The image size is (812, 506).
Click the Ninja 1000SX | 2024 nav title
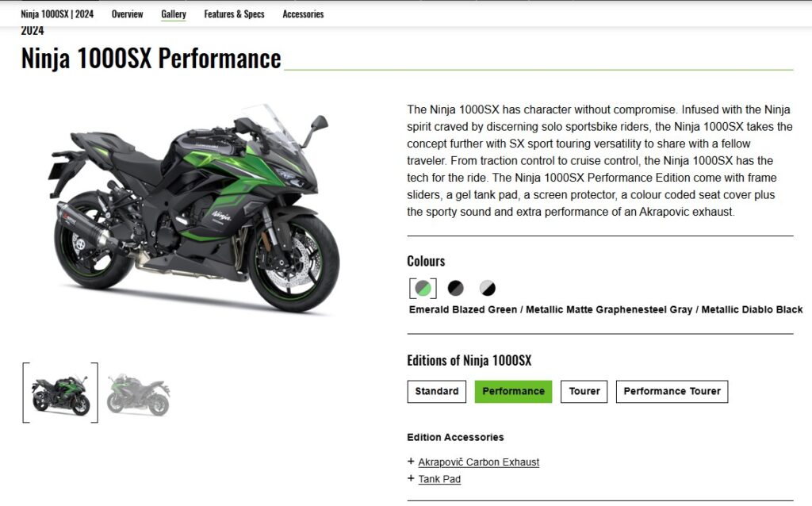click(57, 14)
